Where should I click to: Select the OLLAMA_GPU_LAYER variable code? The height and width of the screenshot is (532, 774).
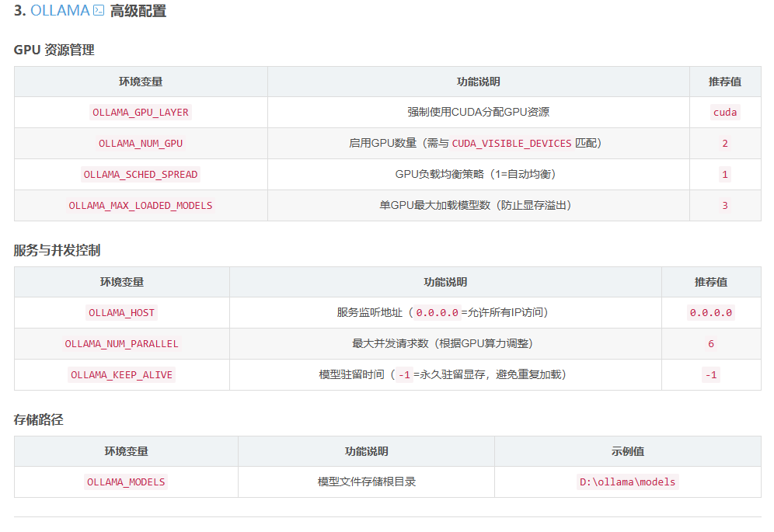(141, 113)
